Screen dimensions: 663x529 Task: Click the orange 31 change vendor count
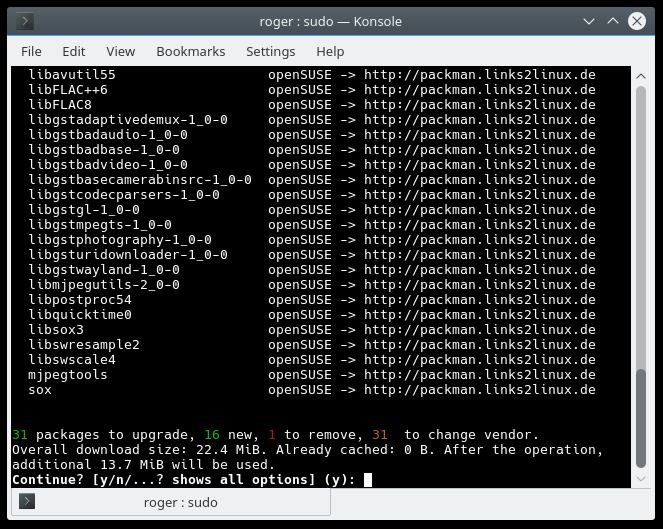pos(380,435)
